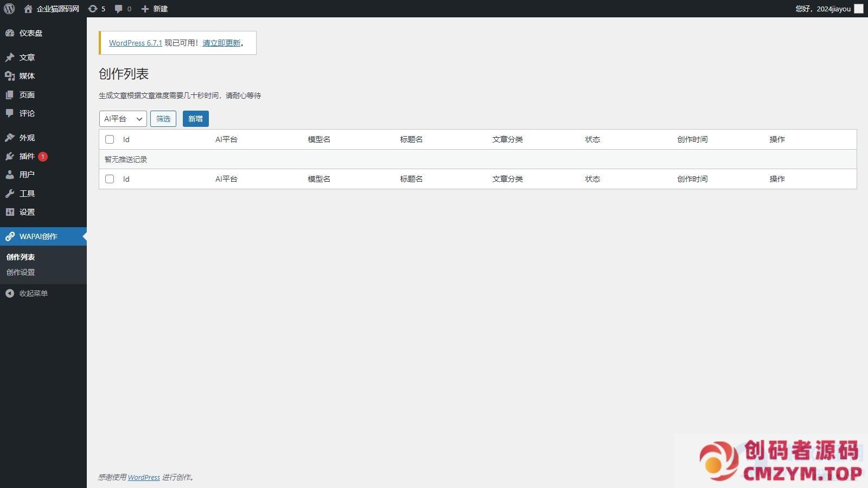Collapse the sidebar using 收起菜单 arrow
Screen dimensions: 868x488
point(10,293)
